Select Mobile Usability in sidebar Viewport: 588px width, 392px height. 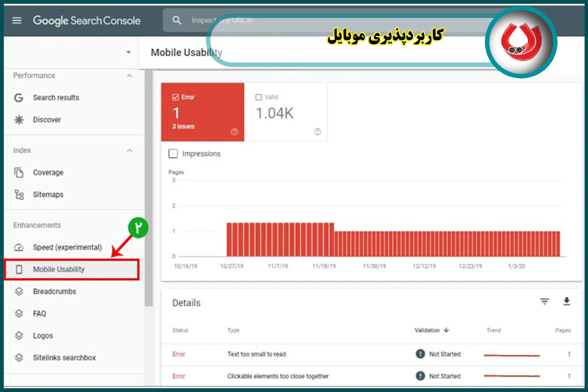pos(72,270)
